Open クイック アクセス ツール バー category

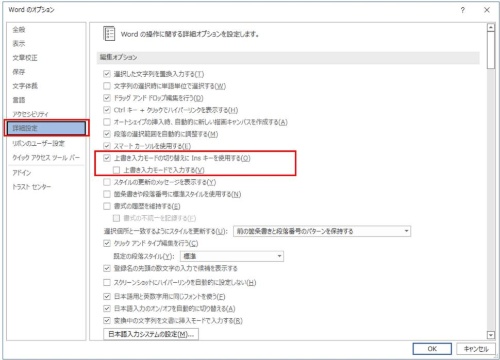46,158
